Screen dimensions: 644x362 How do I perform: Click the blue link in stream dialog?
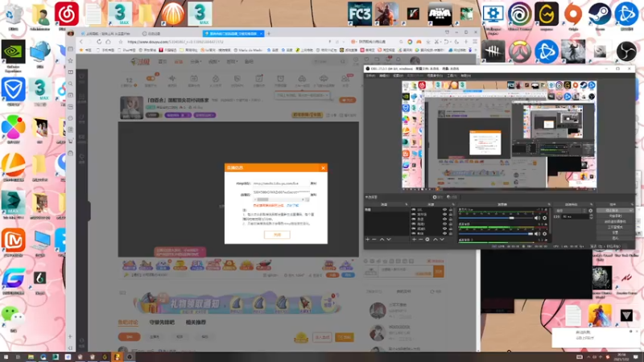292,205
